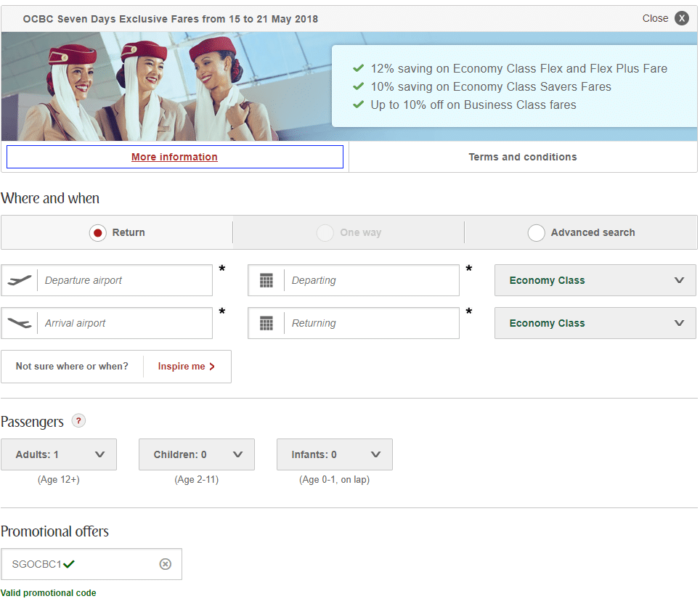Select the Return trip radio button
Screen dimensions: 700x604
click(x=98, y=232)
